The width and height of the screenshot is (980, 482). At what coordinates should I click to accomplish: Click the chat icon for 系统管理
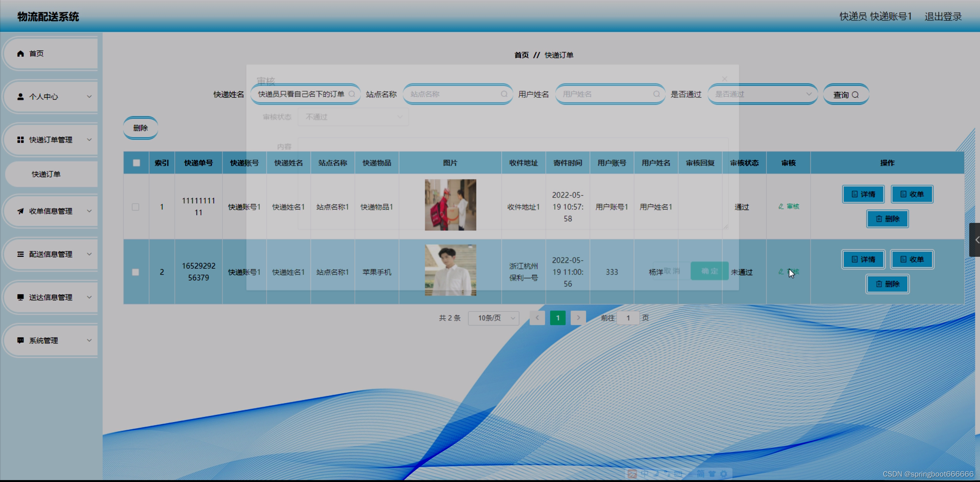(x=21, y=340)
